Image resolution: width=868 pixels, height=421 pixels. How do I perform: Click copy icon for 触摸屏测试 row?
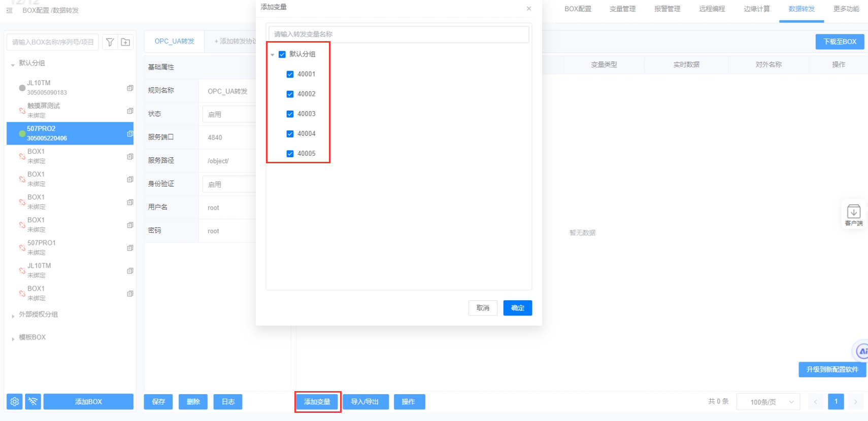[x=130, y=111]
